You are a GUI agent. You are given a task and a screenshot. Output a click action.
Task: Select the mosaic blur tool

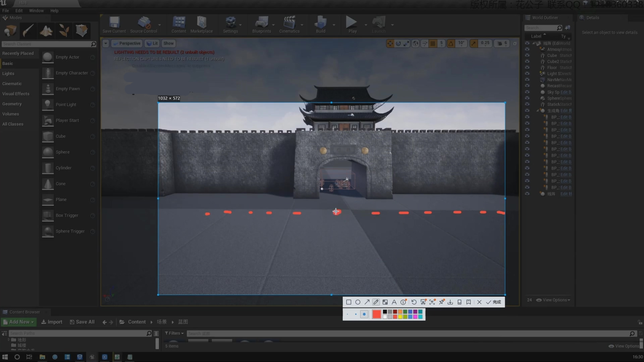tap(385, 302)
